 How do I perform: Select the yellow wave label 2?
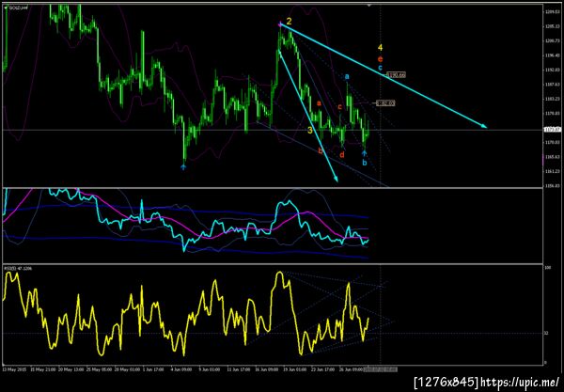tap(289, 22)
